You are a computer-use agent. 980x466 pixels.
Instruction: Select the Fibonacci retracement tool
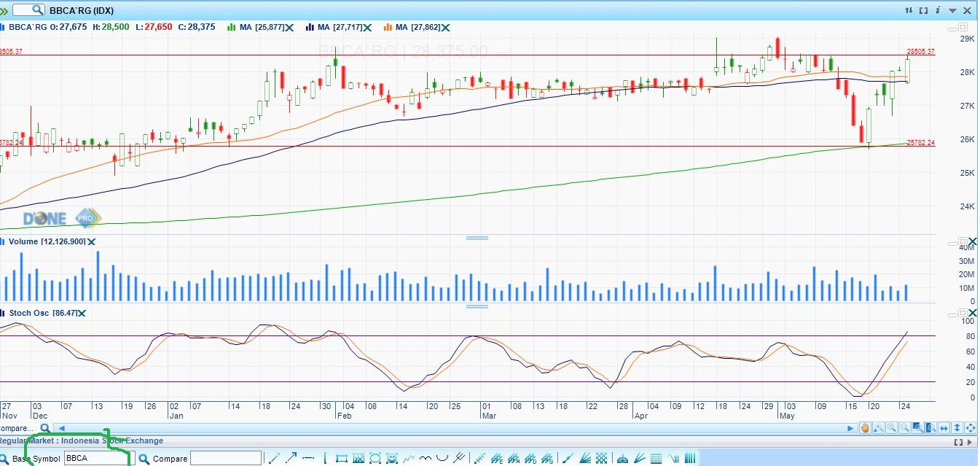tap(656, 458)
